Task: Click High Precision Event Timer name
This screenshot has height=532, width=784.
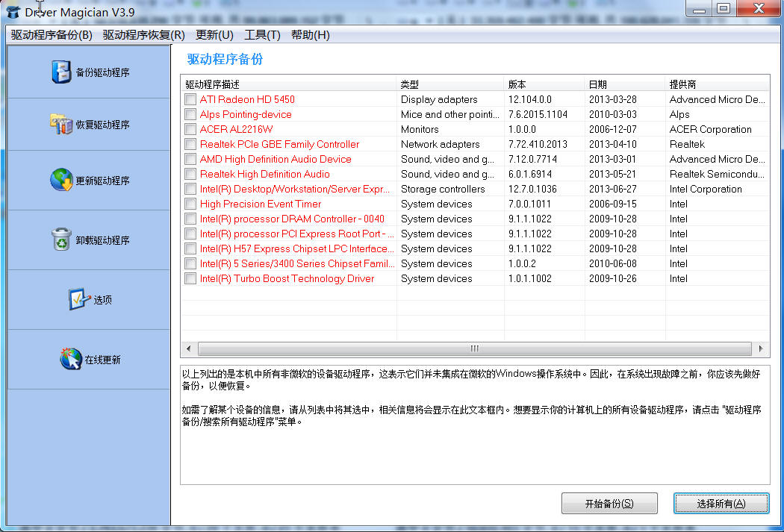Action: coord(261,204)
